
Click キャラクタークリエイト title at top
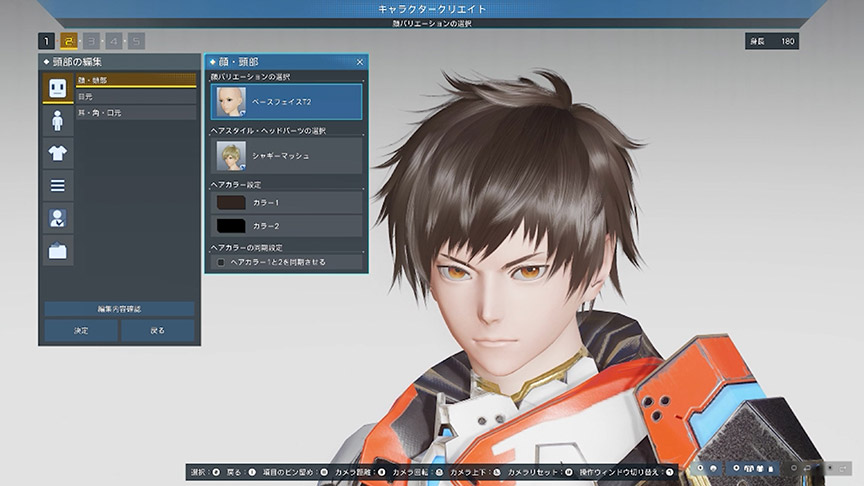coord(432,9)
